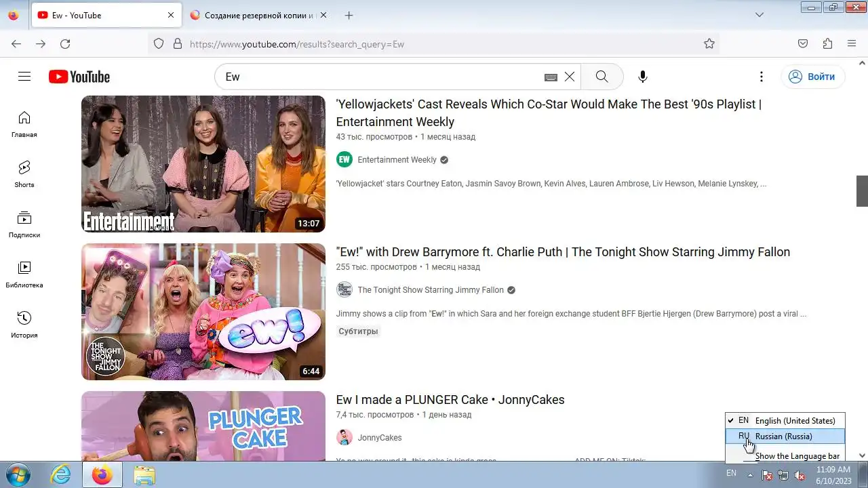Close the Ew - YouTube tab
This screenshot has width=868, height=488.
point(170,15)
